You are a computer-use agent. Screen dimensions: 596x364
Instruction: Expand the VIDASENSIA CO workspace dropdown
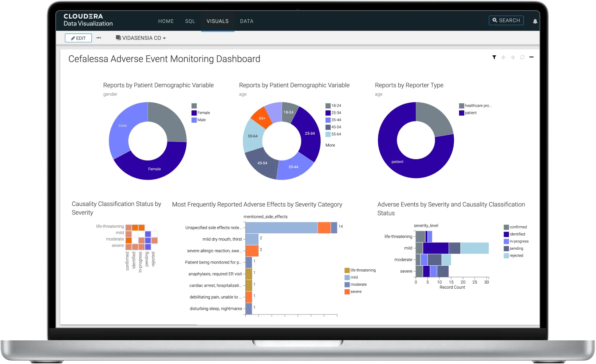(x=141, y=38)
